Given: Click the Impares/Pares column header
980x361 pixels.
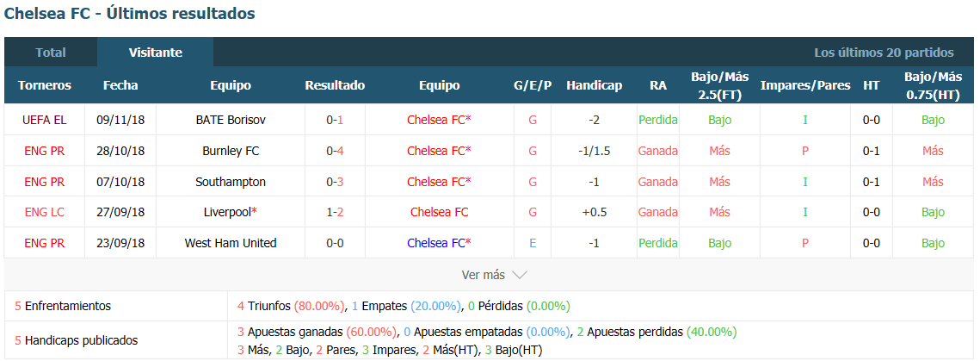Looking at the screenshot, I should click(x=805, y=85).
